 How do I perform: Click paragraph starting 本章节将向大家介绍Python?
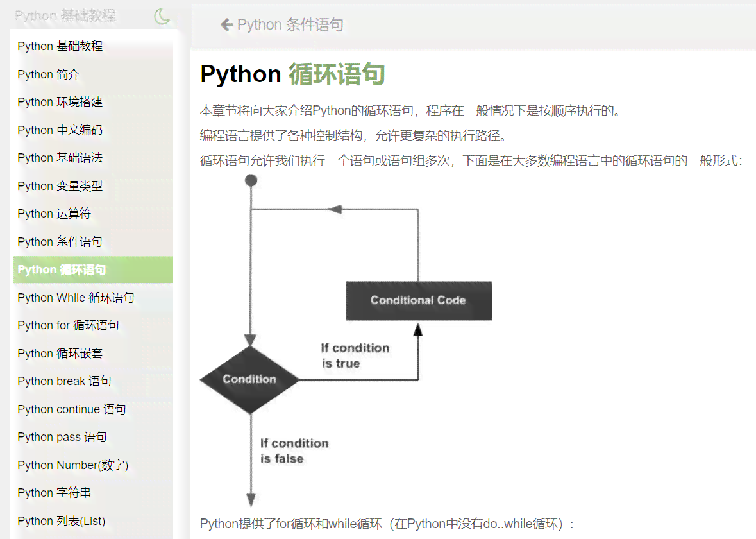coord(411,110)
